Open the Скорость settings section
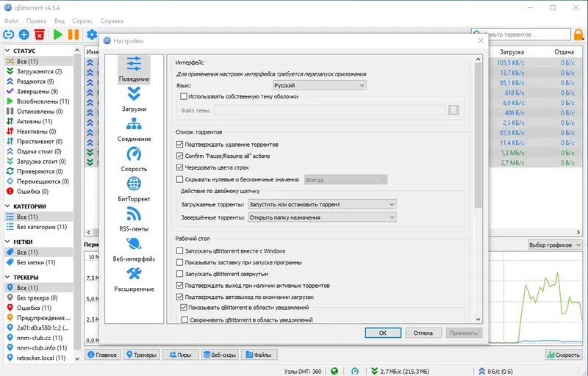 point(134,159)
